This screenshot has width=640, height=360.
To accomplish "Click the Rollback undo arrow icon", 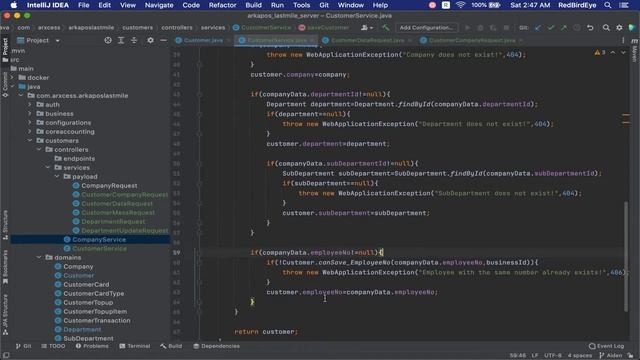I will point(590,28).
